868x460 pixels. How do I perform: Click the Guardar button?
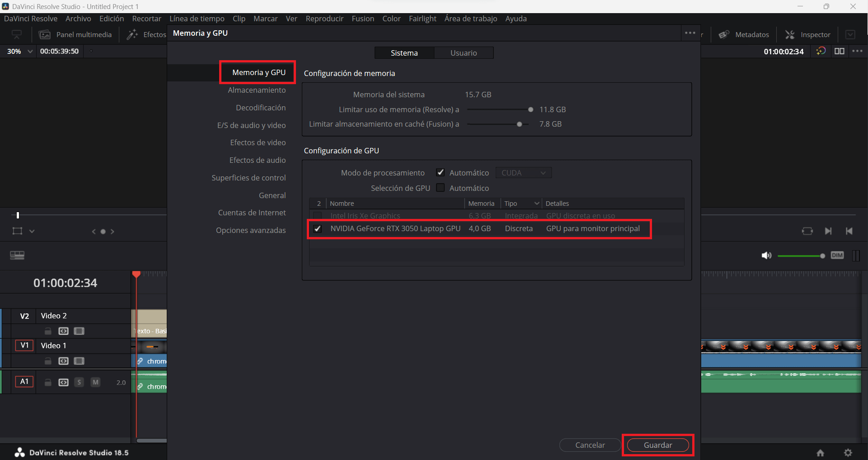[658, 445]
